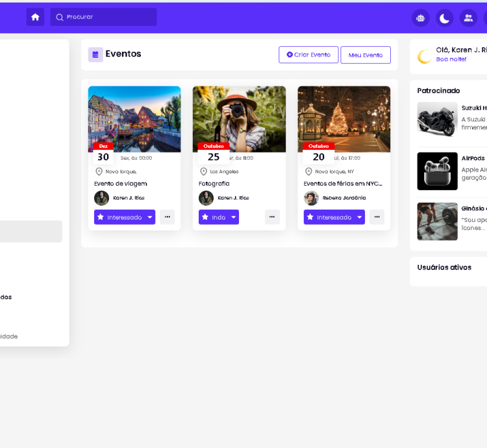Open Rebeka Jordânia's profile link
The width and height of the screenshot is (487, 448).
343,198
